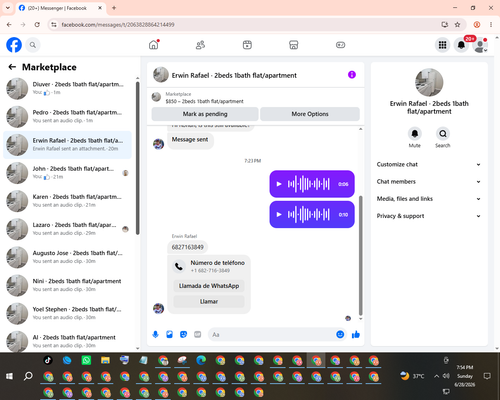Open the account profile picture menu
The width and height of the screenshot is (500, 400).
click(x=480, y=45)
